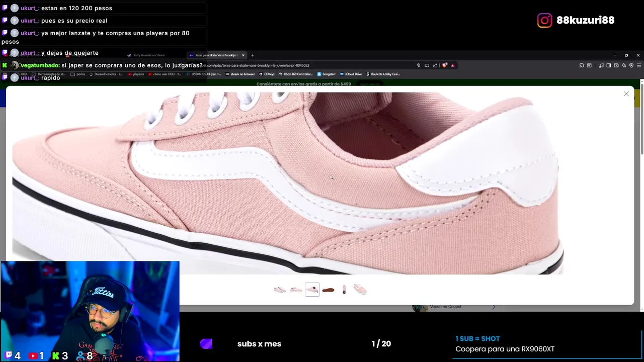Select the first shoe thumbnail in the gallery
The height and width of the screenshot is (362, 644).
click(280, 290)
